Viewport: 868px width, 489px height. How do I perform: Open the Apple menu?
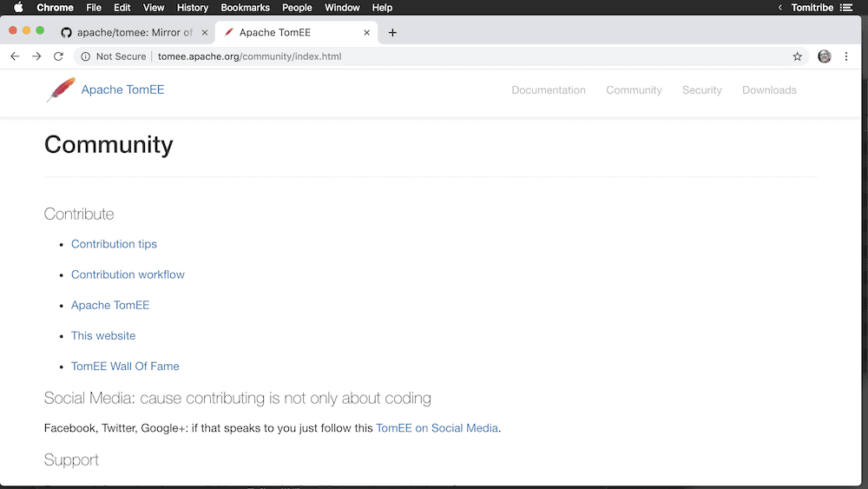coord(18,7)
